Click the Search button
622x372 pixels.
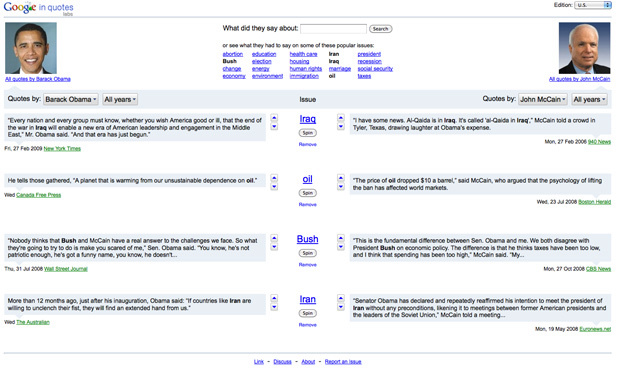(x=380, y=29)
